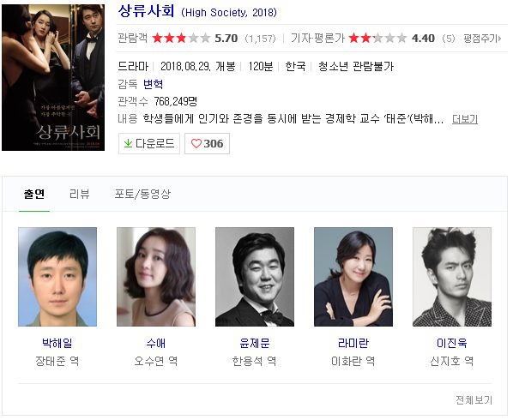The width and height of the screenshot is (513, 420).
Task: Expand the plot summary with 더보기
Action: 465,119
